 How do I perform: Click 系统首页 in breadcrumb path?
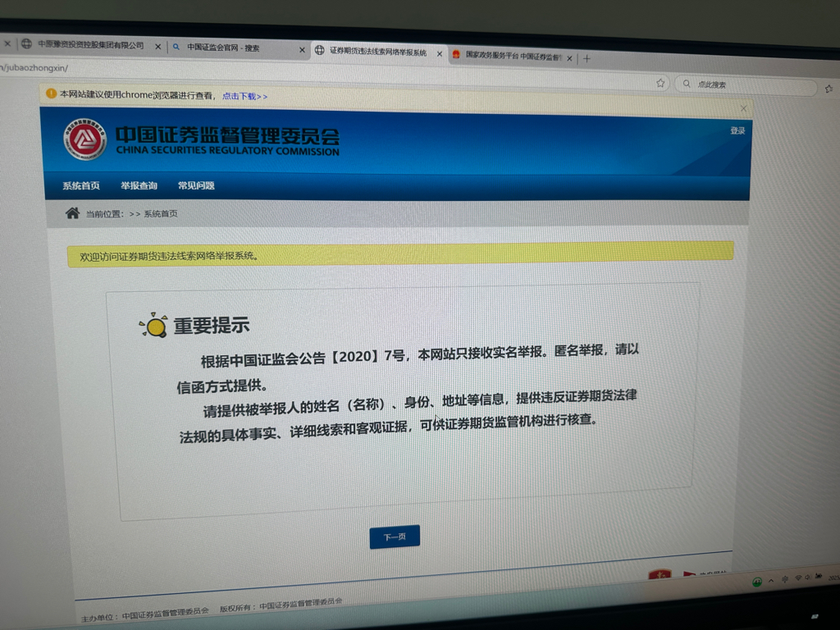coord(161,214)
